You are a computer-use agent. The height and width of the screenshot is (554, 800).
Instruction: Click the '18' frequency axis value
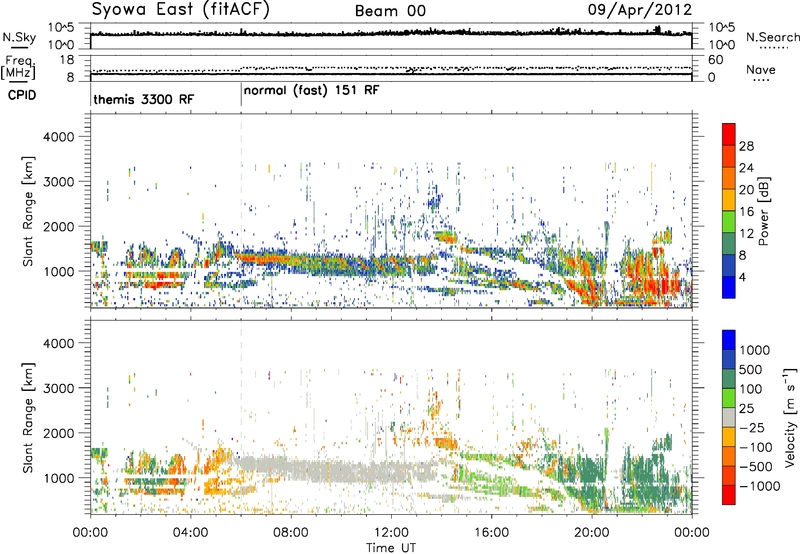pos(66,59)
